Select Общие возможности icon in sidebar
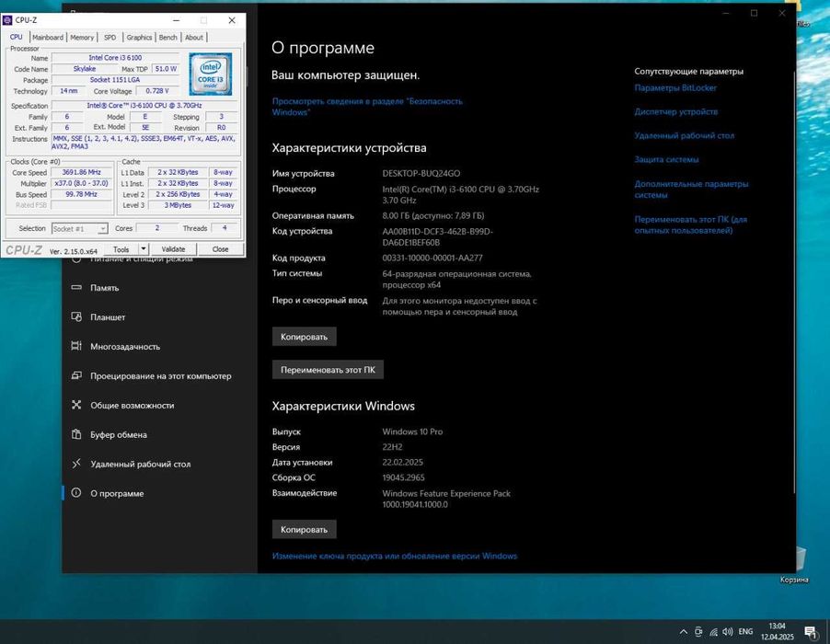 coord(76,405)
